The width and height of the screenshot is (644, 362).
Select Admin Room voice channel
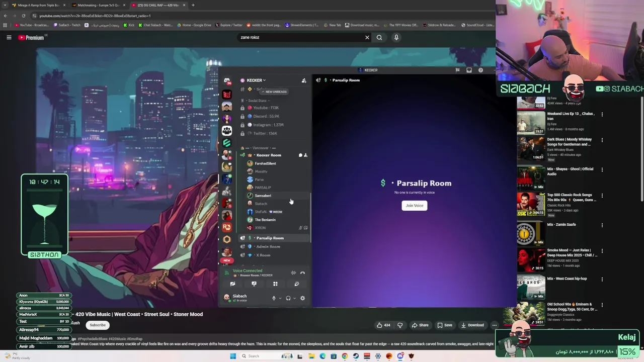(275, 246)
